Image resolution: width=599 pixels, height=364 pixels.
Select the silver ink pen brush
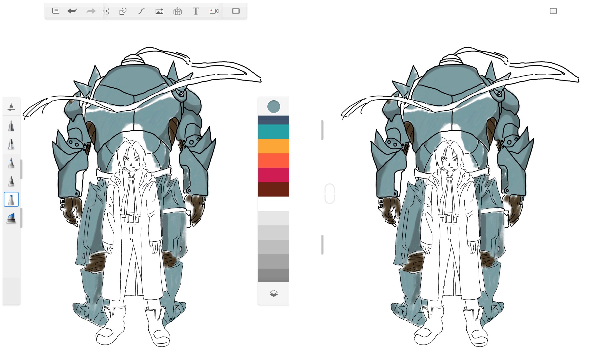11,144
